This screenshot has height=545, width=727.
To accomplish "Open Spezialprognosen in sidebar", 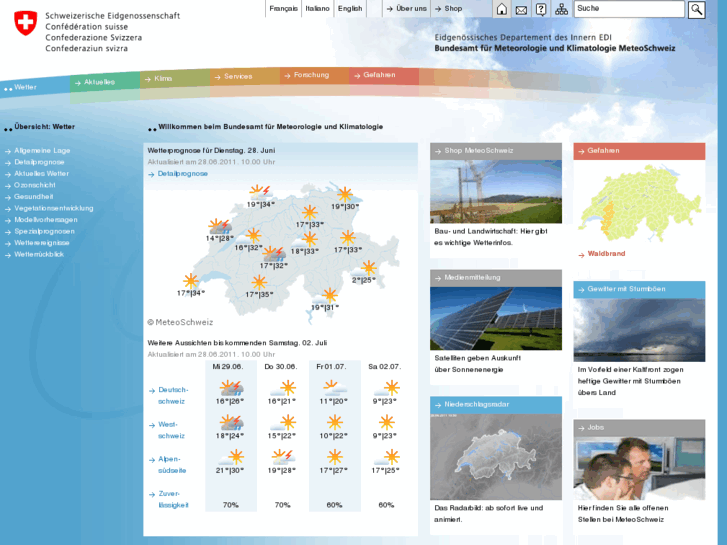I will tap(45, 231).
